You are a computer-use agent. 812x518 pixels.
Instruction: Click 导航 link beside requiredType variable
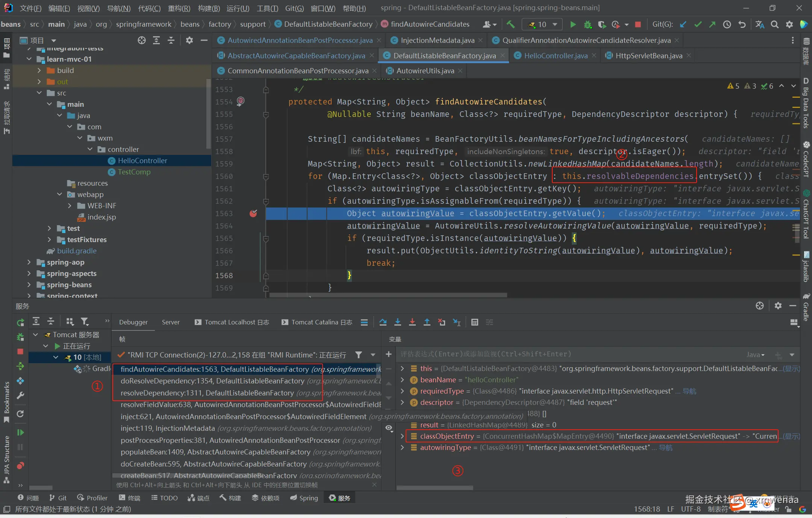tap(689, 391)
